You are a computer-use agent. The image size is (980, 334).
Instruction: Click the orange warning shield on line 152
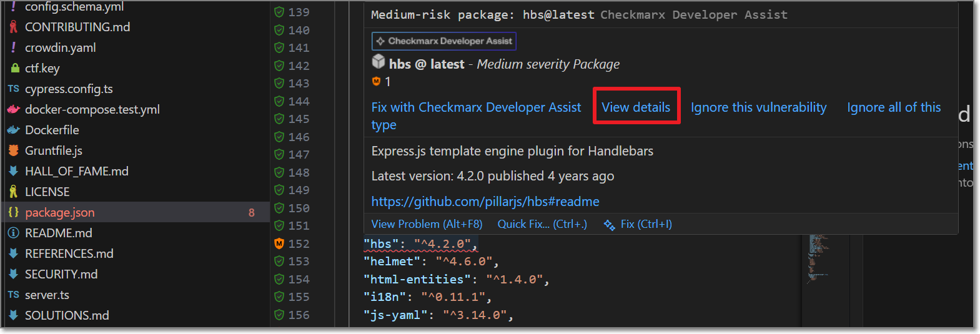tap(279, 243)
